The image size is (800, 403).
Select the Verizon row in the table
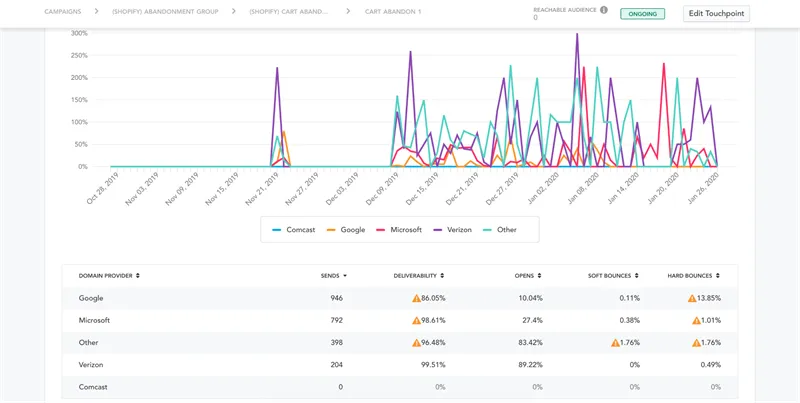click(x=399, y=365)
